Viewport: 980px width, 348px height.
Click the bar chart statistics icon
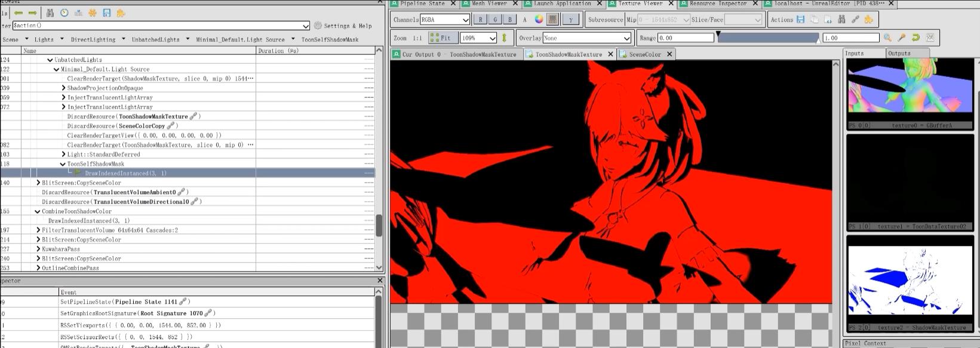tap(78, 13)
